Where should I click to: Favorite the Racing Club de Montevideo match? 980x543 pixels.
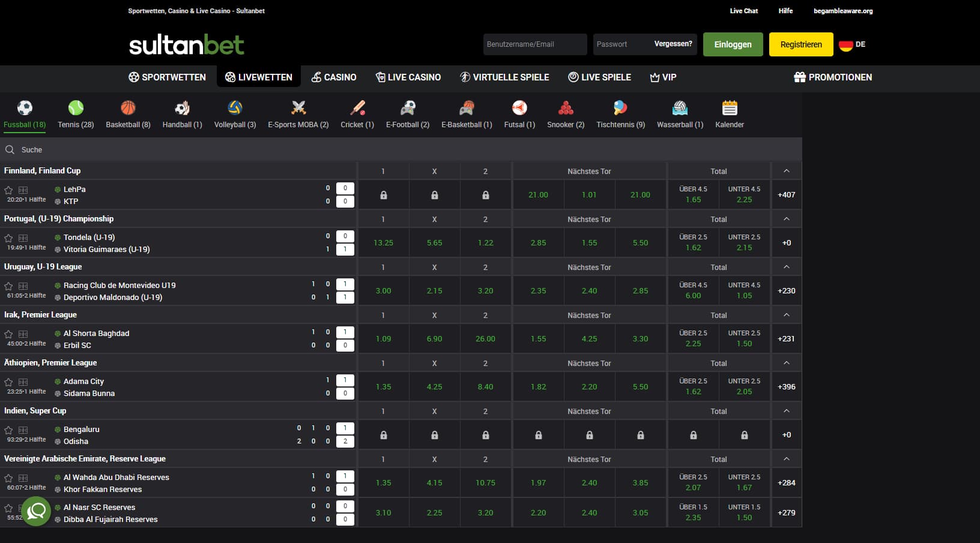(8, 286)
